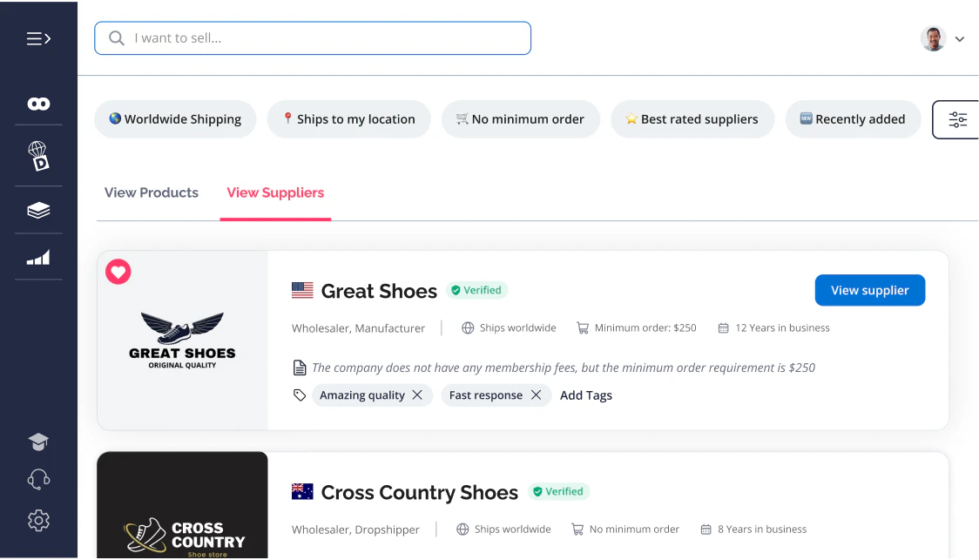Open the parachute dropshipping icon in the sidebar
Viewport: 979px width, 560px height.
tap(38, 155)
